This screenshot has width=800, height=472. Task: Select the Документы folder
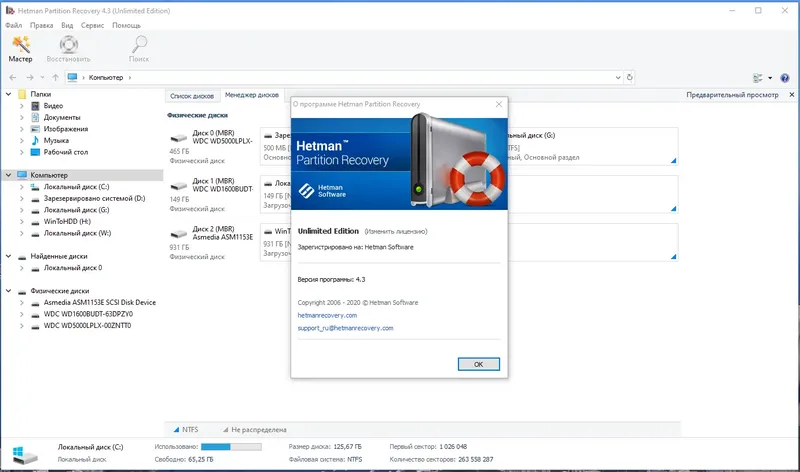tap(62, 117)
